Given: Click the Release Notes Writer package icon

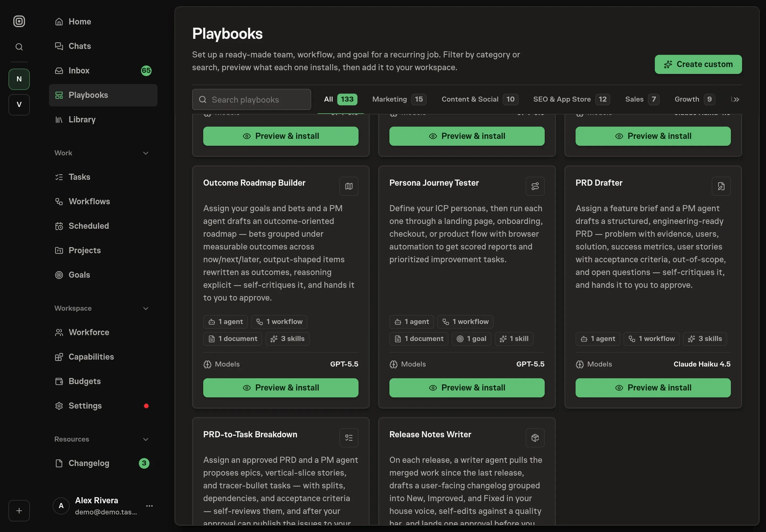Looking at the screenshot, I should coord(535,438).
